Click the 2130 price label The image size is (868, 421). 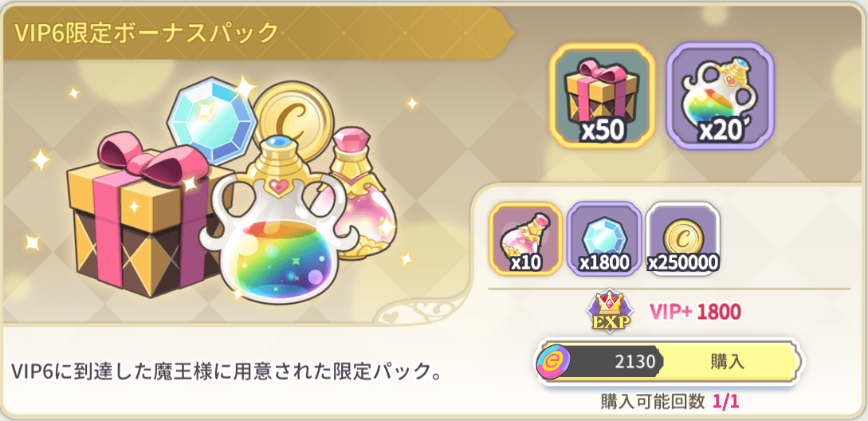click(631, 362)
